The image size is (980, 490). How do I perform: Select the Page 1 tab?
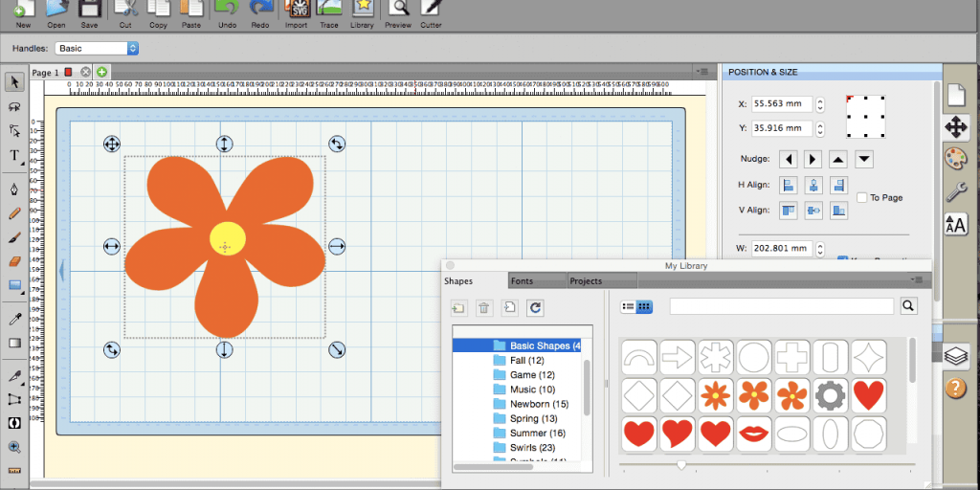(x=46, y=73)
